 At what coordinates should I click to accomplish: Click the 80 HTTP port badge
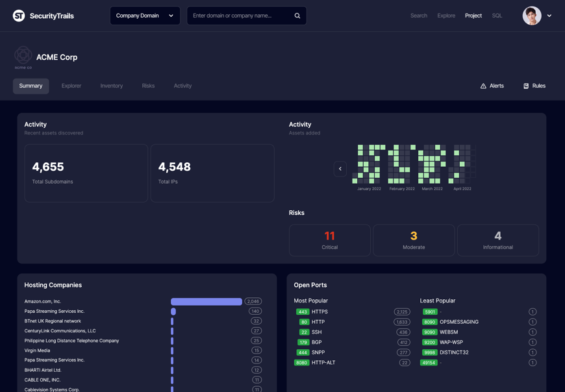(x=304, y=322)
